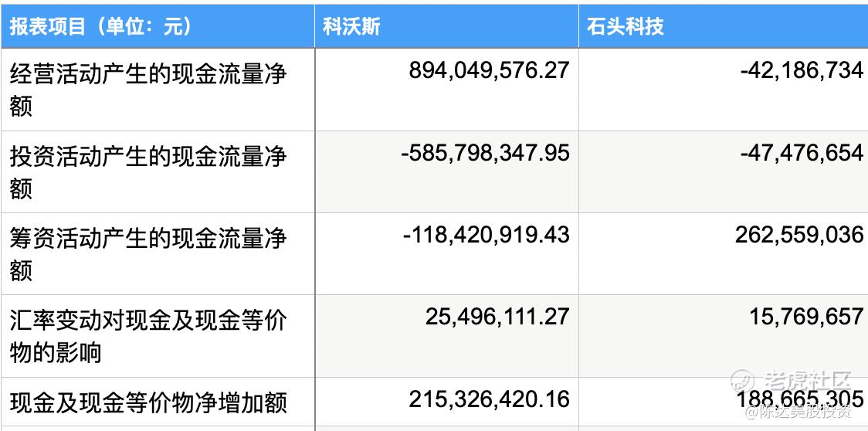
Task: Select the 石头科技 value -47,476,654
Action: [x=802, y=153]
